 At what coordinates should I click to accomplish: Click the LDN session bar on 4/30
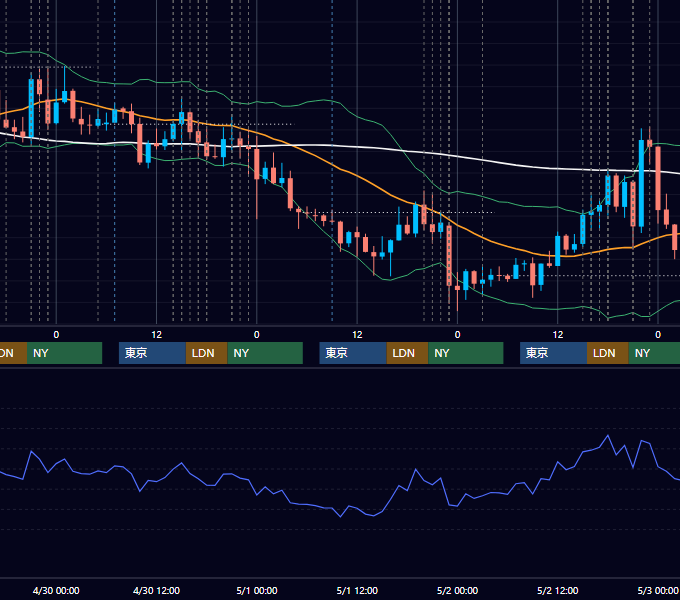click(206, 353)
